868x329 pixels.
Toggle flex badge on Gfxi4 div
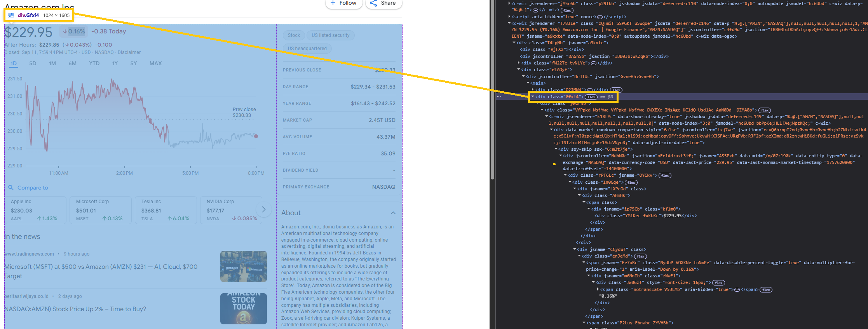point(591,97)
